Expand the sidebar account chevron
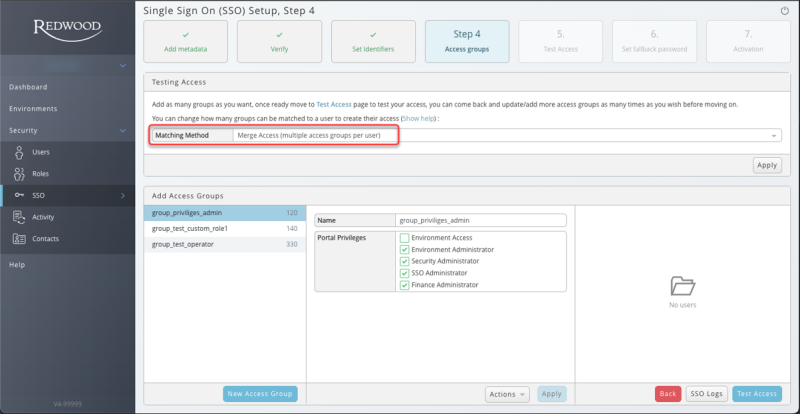Screen dimensions: 800x414 (122, 66)
